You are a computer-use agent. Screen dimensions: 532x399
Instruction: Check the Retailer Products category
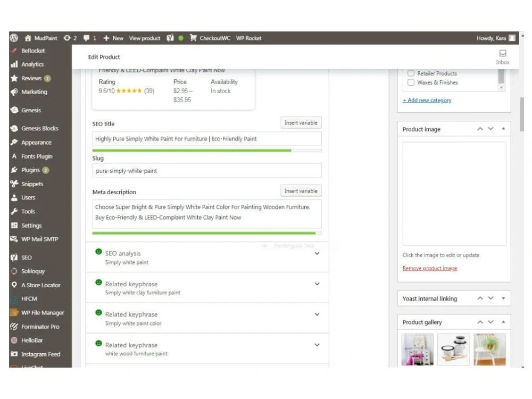pos(411,73)
